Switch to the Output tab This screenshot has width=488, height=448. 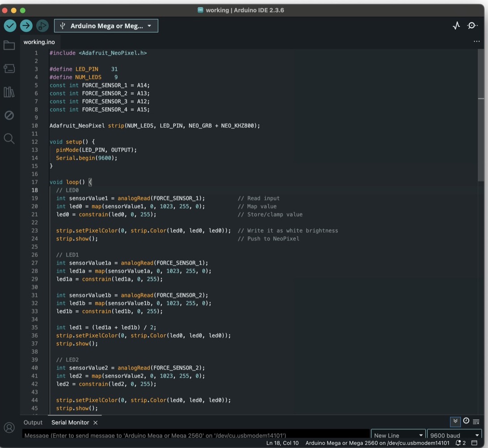(x=33, y=423)
